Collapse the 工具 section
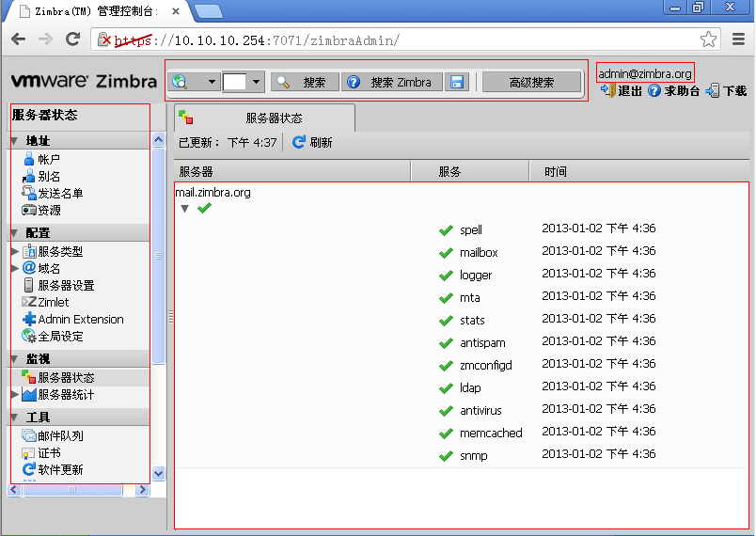Screen dimensions: 756x536 [14, 418]
